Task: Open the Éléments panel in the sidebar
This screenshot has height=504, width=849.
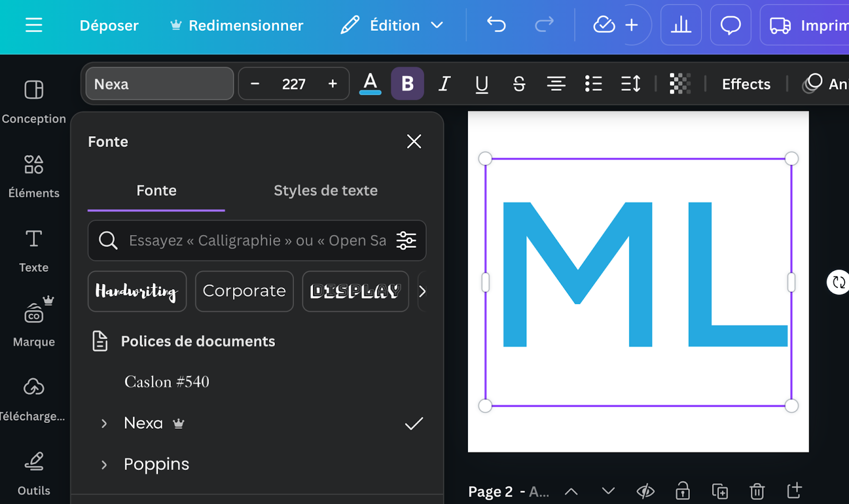Action: point(33,175)
